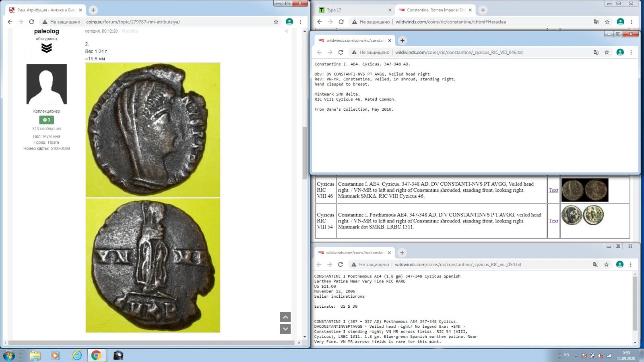The height and width of the screenshot is (362, 644).
Task: Click scroll-down arrow in the RIC_viii_054.txt window
Action: [635, 342]
